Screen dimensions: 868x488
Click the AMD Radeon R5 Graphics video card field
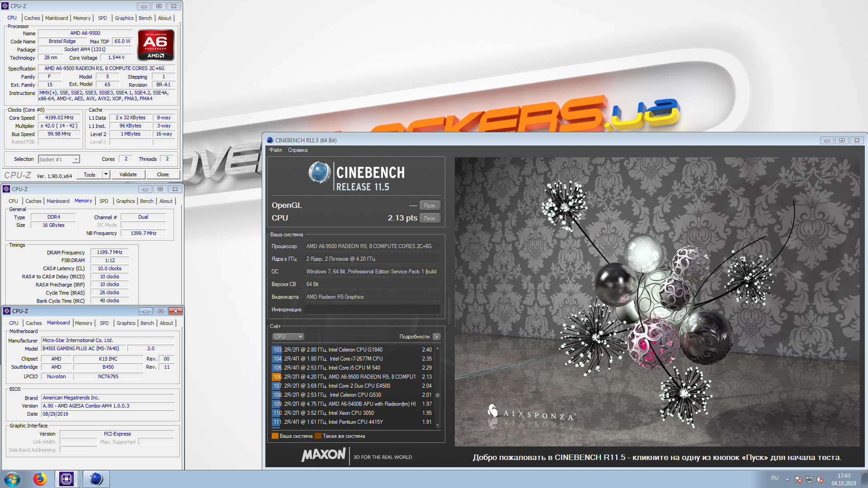(x=372, y=297)
